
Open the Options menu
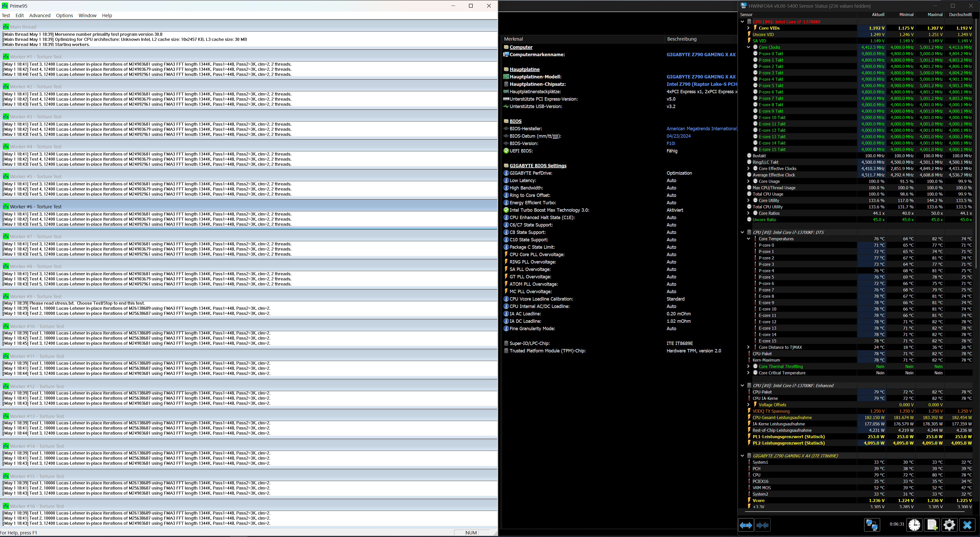(64, 16)
